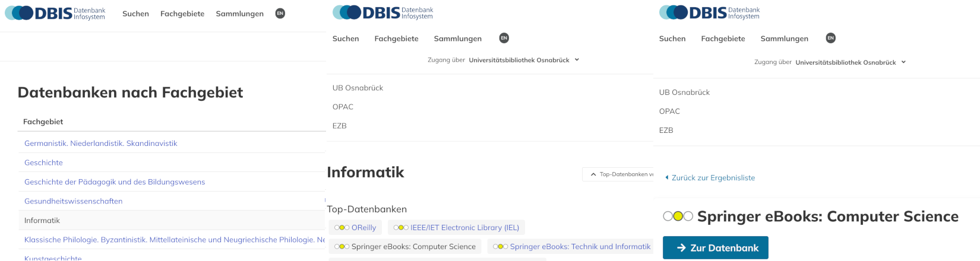Click the traffic light icon beside OReilly

(342, 228)
